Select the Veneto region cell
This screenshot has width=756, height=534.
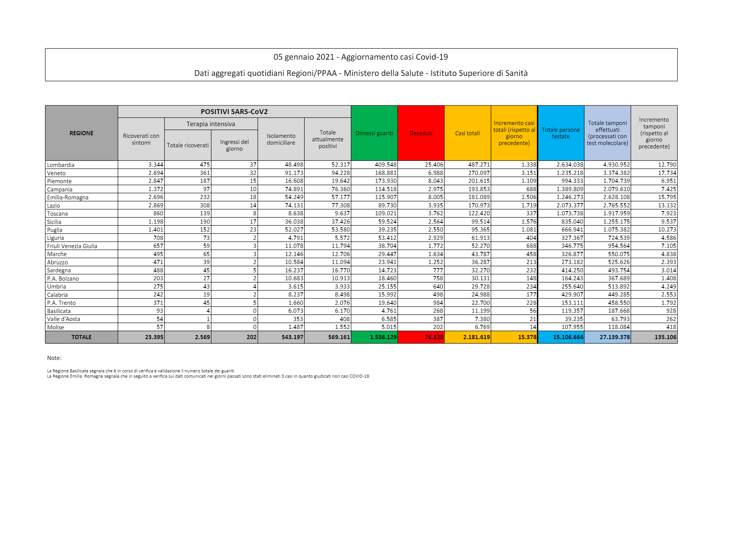56,173
